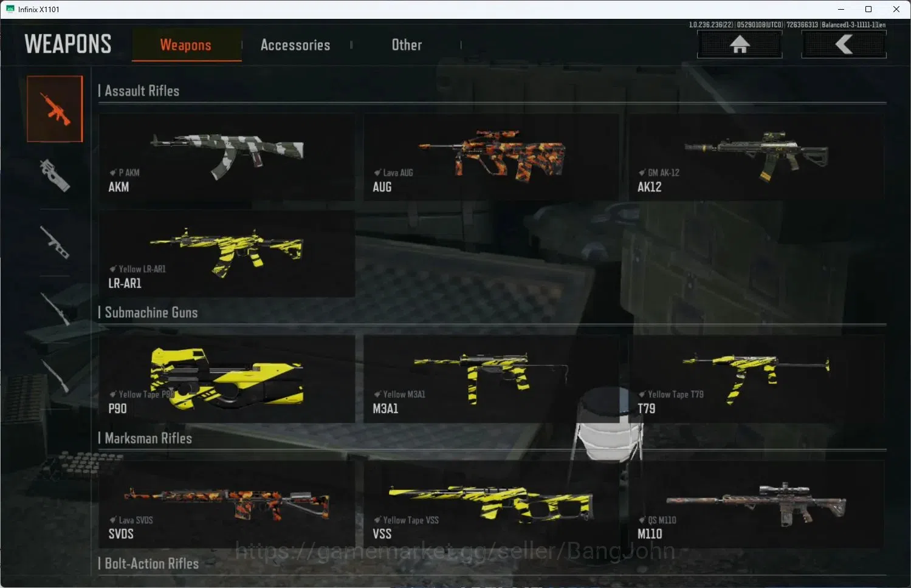This screenshot has height=588, width=911.
Task: Click the Infinix X1101 window title
Action: pos(39,9)
